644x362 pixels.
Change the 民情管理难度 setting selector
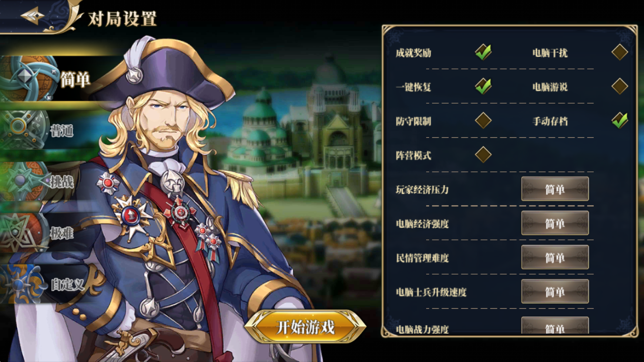[x=555, y=257]
